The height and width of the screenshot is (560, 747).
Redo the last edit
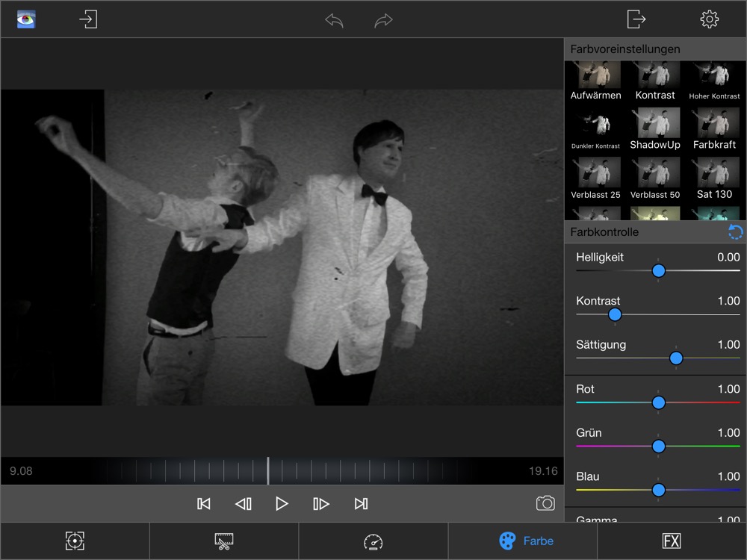[x=383, y=20]
